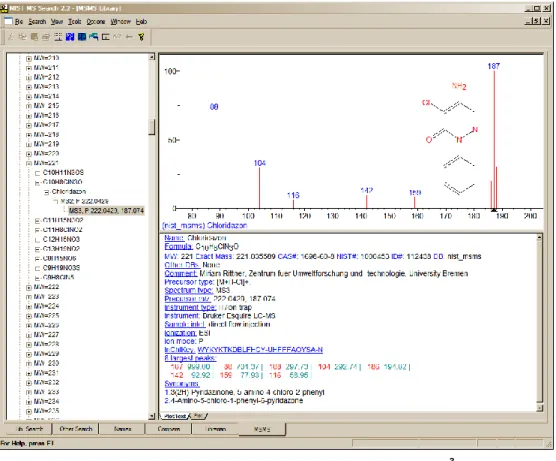556x461 pixels.
Task: Click the InChIKey WYKYKTKDBLFHCY link
Action: [260, 350]
